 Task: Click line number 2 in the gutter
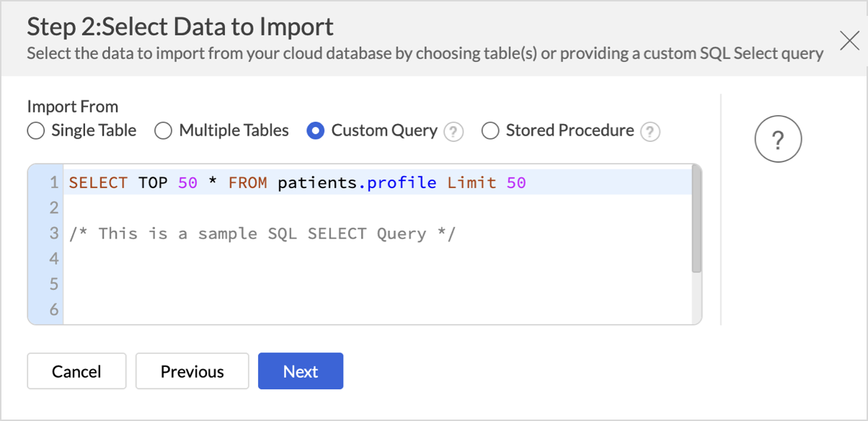point(53,208)
